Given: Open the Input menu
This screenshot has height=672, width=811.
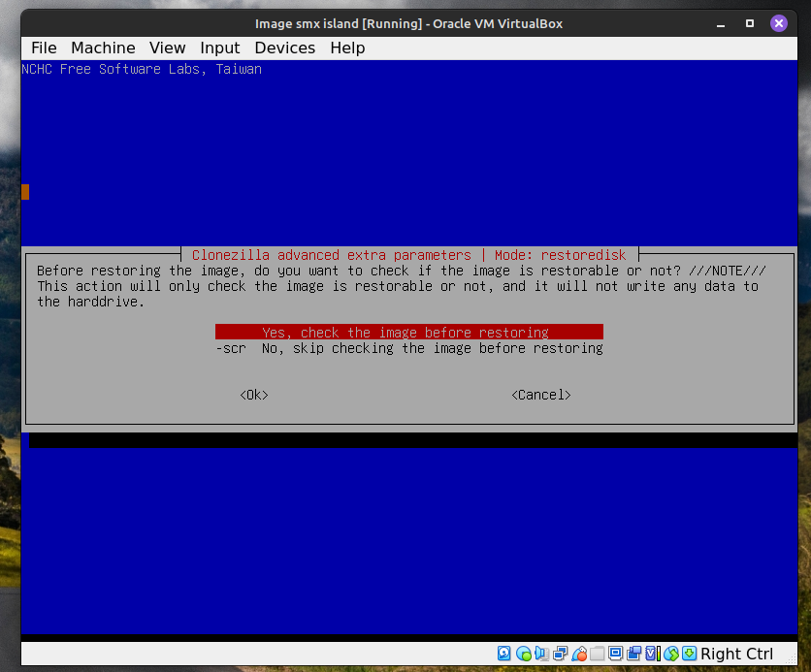Looking at the screenshot, I should tap(220, 48).
